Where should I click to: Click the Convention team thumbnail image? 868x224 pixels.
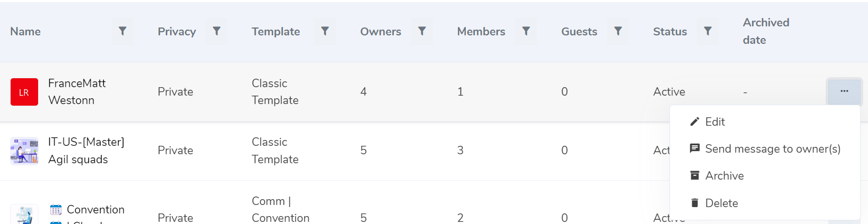[x=24, y=216]
